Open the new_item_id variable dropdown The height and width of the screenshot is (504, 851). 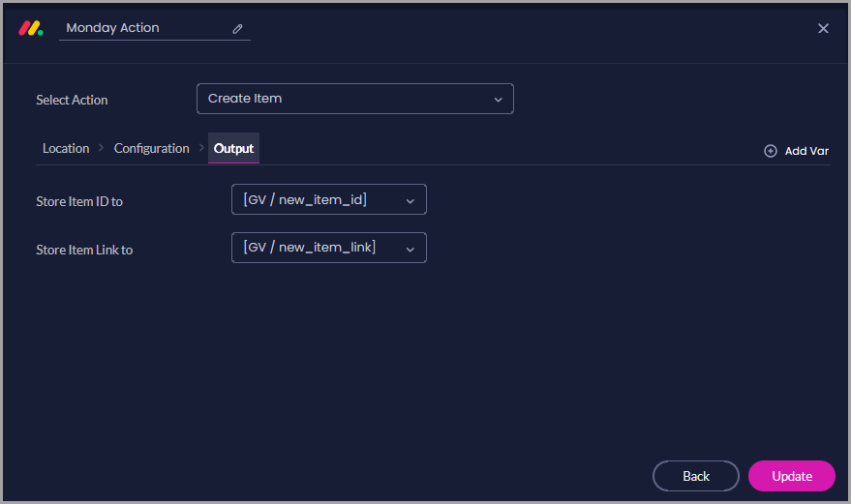pos(329,199)
